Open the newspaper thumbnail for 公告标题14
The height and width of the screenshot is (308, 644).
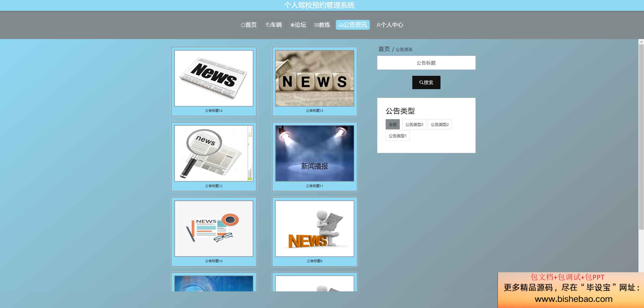214,78
